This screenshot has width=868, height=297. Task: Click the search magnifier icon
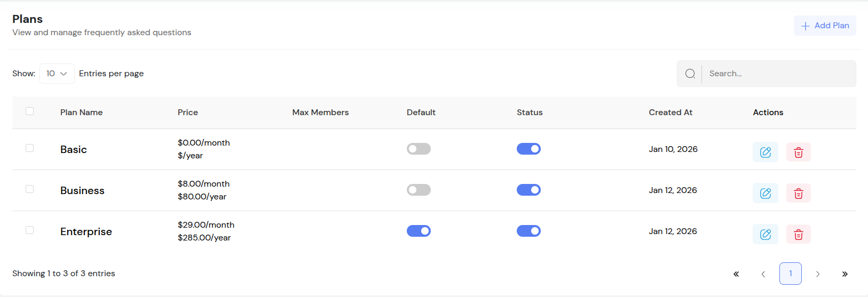(690, 74)
